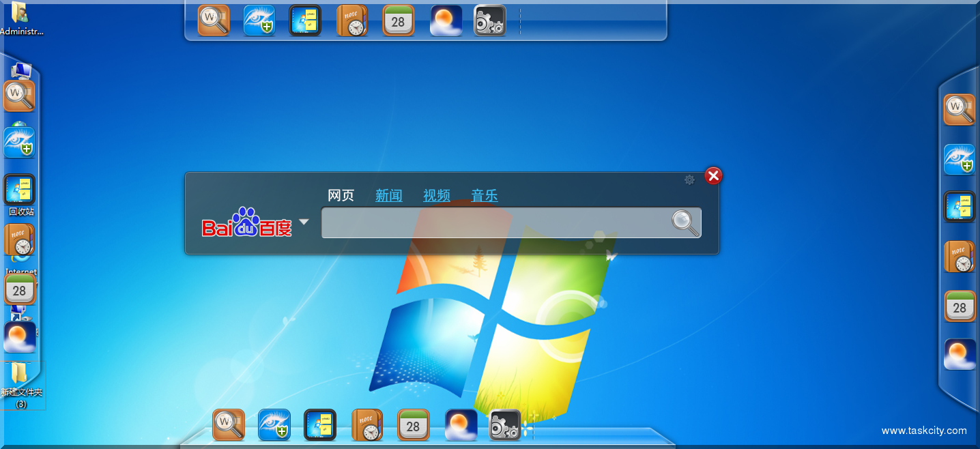
Task: Launch the weather icon in bottom dock
Action: (x=461, y=425)
